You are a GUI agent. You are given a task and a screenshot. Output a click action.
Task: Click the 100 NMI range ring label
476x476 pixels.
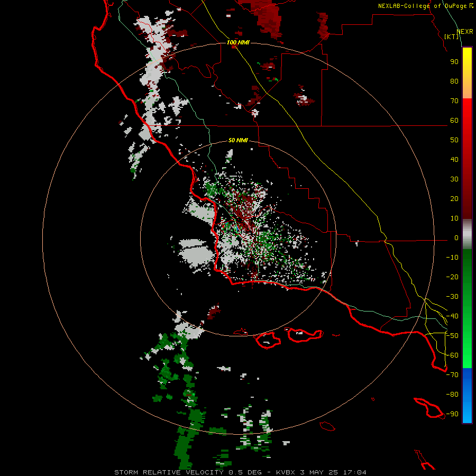click(238, 42)
